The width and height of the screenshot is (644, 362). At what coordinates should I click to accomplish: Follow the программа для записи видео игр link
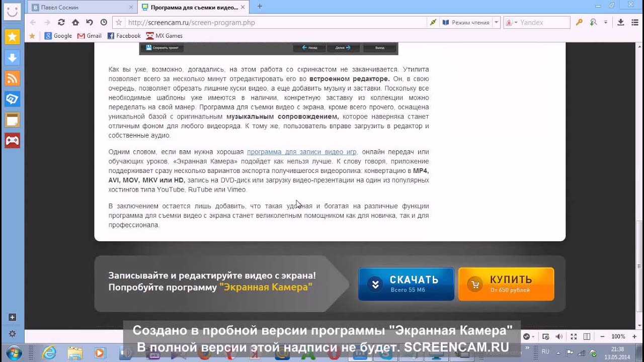301,152
